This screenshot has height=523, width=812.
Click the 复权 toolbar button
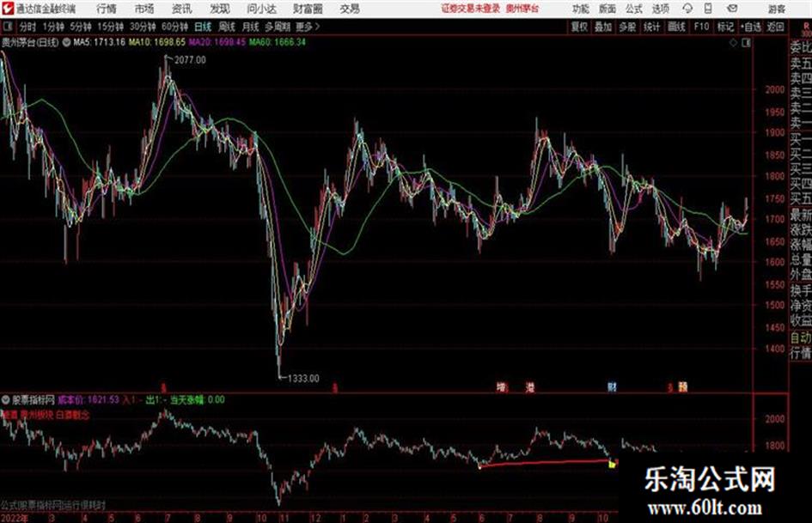579,27
